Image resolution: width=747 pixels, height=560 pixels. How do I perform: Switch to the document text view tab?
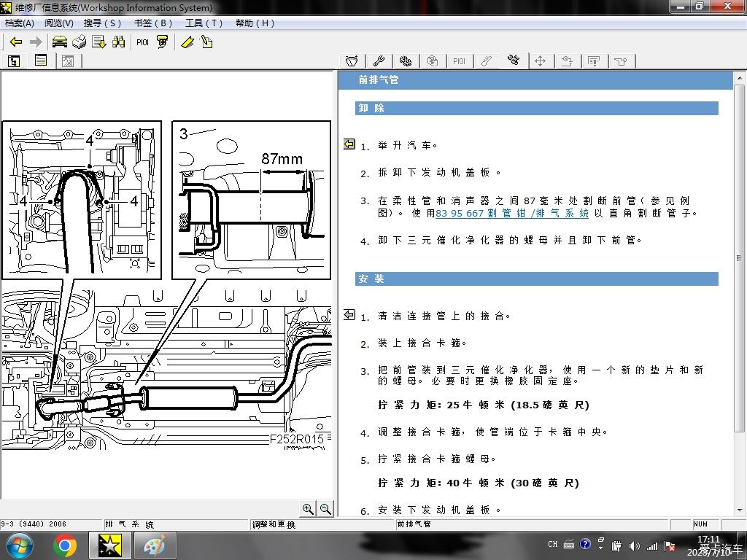pos(41,61)
